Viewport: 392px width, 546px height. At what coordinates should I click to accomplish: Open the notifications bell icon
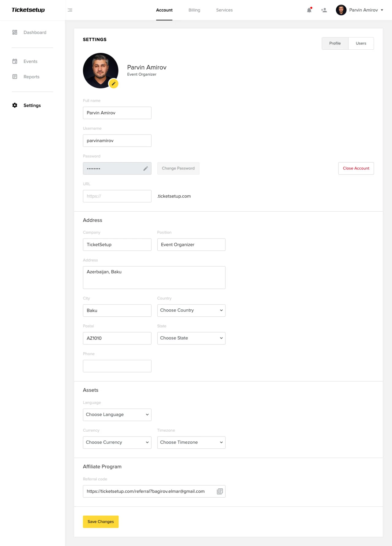[309, 10]
